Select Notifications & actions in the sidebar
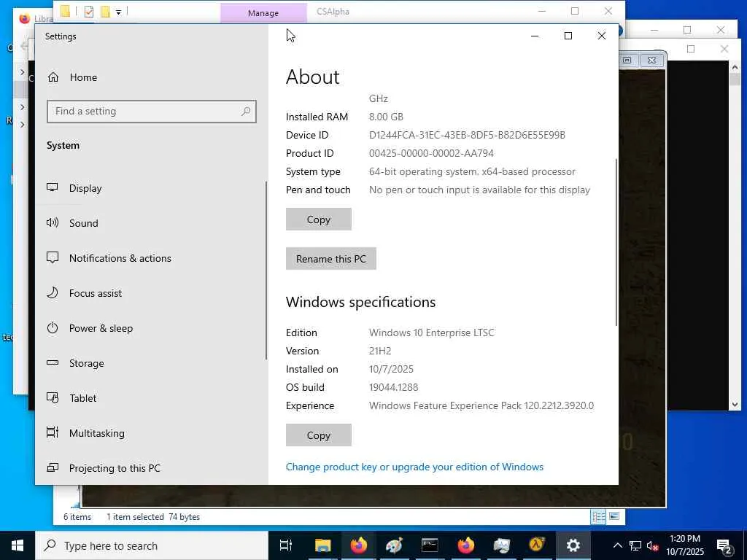The width and height of the screenshot is (747, 560). 109,258
